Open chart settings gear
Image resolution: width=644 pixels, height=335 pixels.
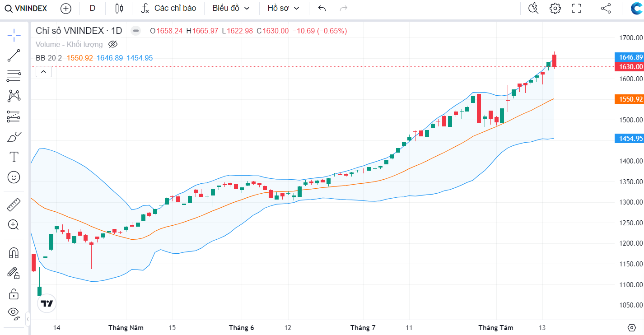point(555,8)
